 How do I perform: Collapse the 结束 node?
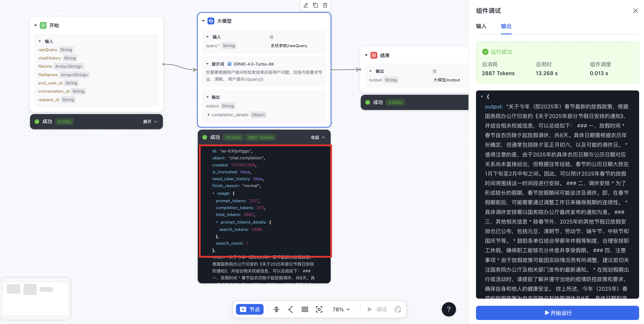(x=366, y=55)
